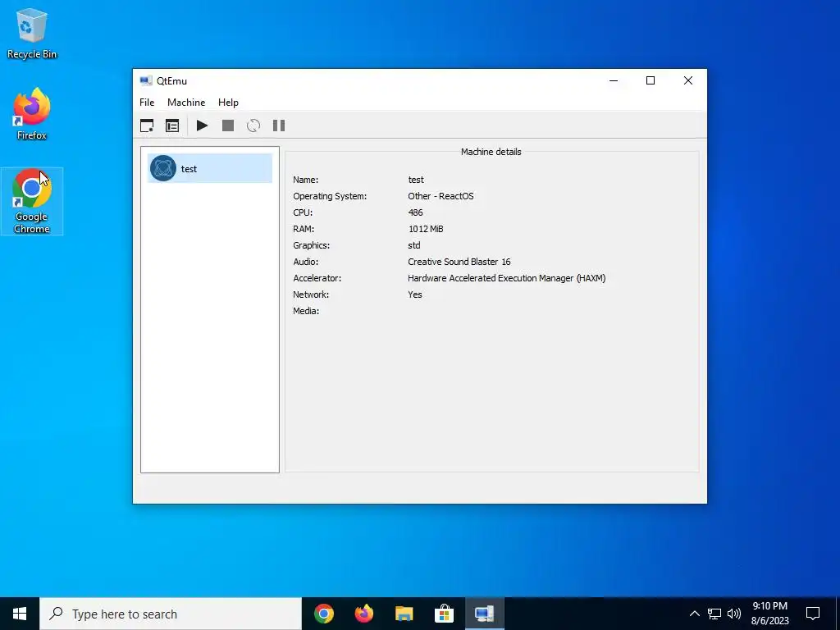Open the notification center
The image size is (840, 630).
pos(813,614)
